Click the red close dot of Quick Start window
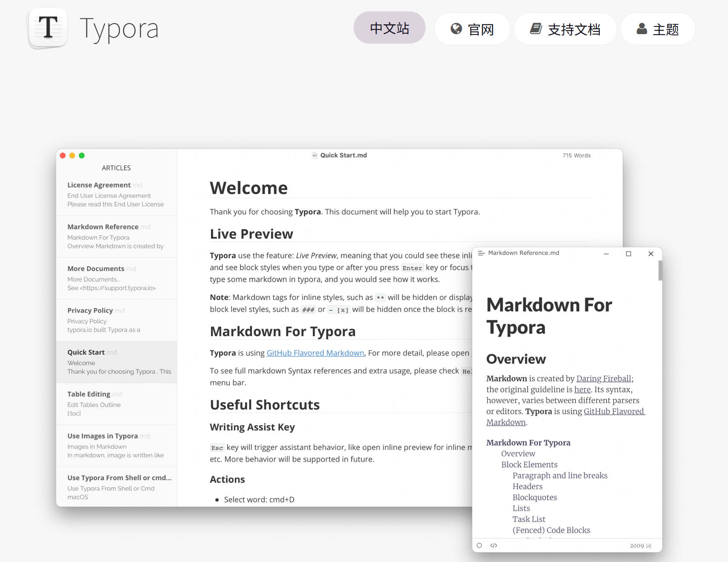The height and width of the screenshot is (562, 728). tap(63, 156)
